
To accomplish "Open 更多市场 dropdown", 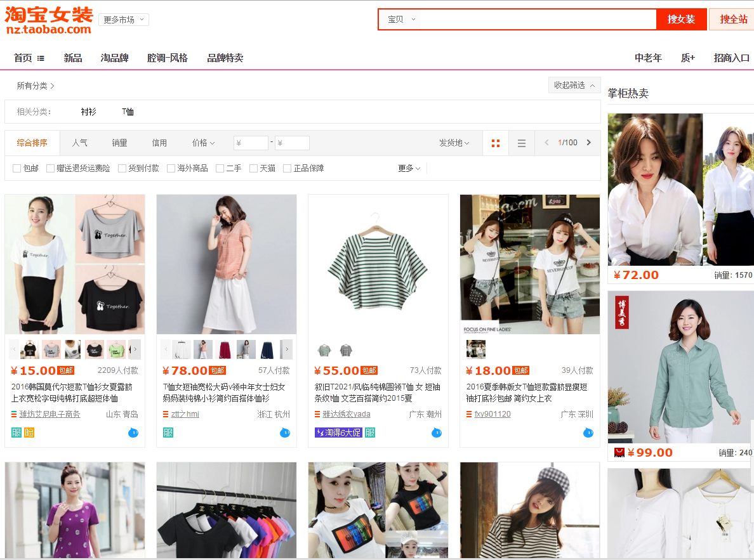I will click(x=124, y=20).
